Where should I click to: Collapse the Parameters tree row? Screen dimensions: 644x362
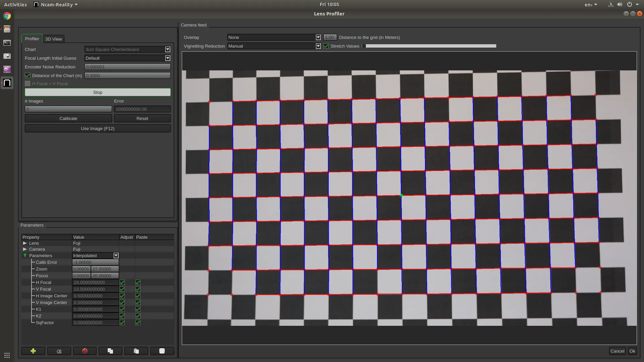pos(25,255)
